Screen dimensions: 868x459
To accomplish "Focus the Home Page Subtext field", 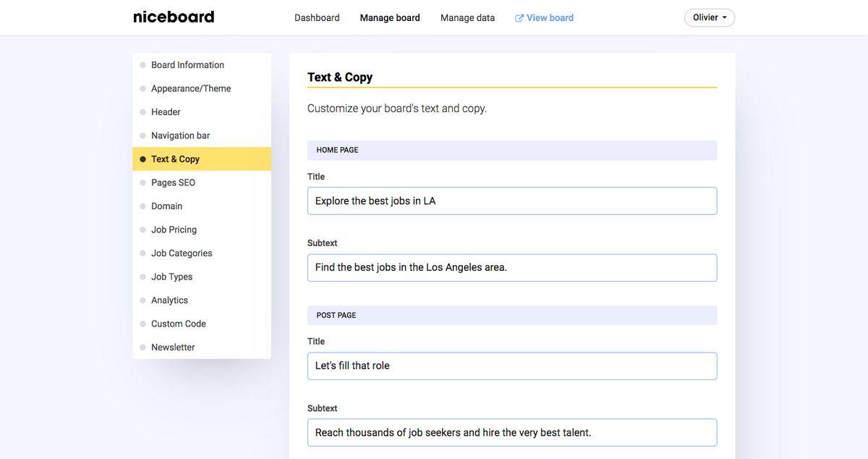I will tap(511, 268).
